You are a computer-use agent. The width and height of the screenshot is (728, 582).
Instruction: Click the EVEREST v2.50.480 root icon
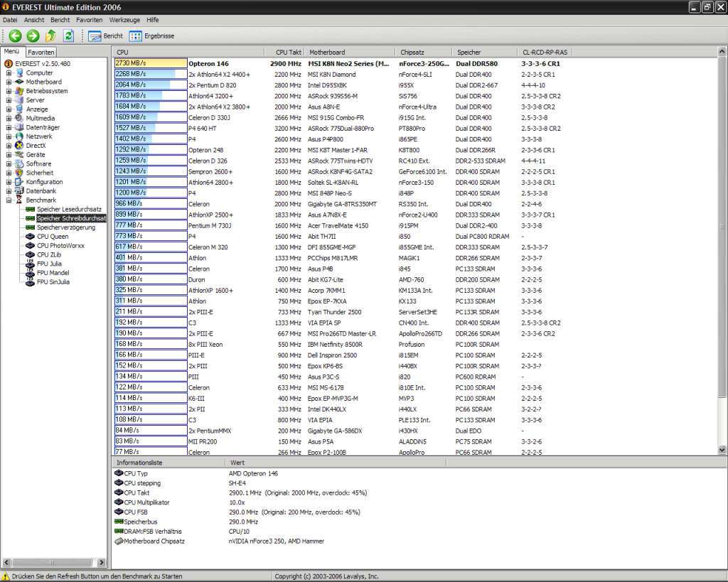[9, 63]
